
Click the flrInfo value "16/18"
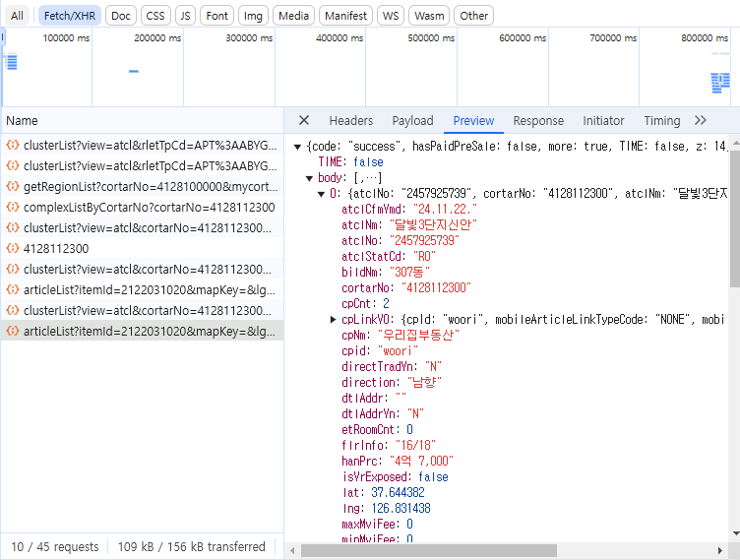[x=415, y=445]
